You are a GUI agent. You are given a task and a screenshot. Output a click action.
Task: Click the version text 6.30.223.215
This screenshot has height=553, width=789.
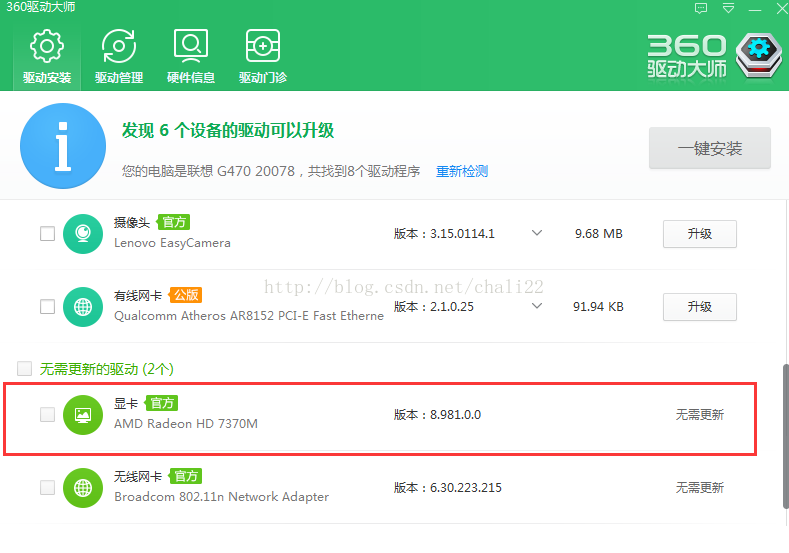coord(465,488)
